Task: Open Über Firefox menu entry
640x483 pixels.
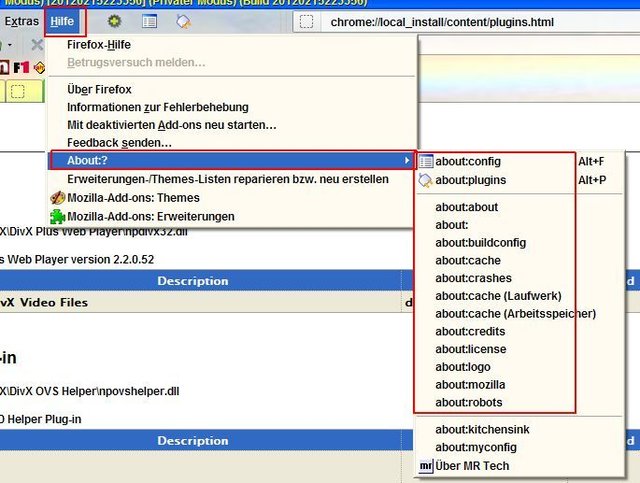Action: coord(233,89)
